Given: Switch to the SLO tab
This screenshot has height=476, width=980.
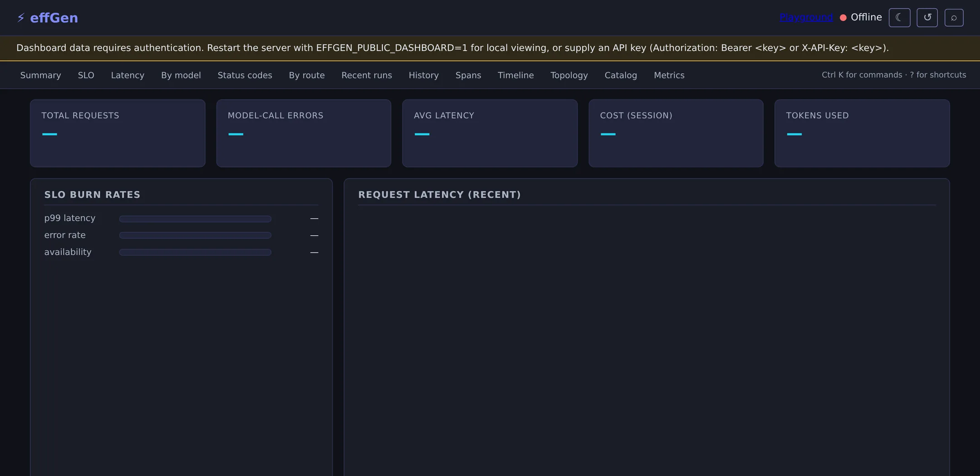Looking at the screenshot, I should (x=86, y=75).
